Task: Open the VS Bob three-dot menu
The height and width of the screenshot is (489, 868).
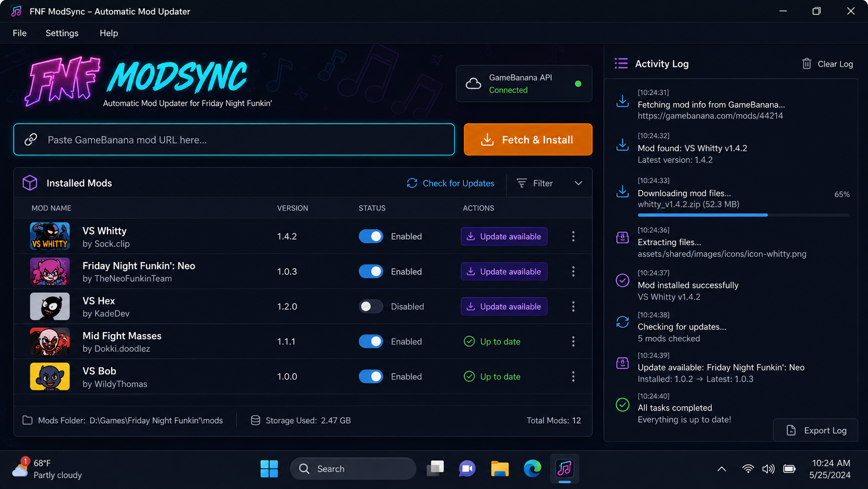Action: [573, 377]
